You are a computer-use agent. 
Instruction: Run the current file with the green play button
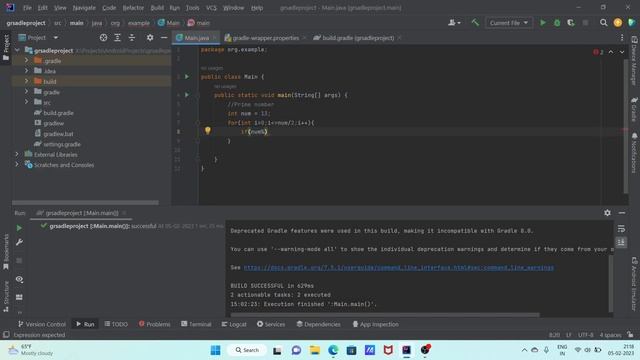(543, 23)
